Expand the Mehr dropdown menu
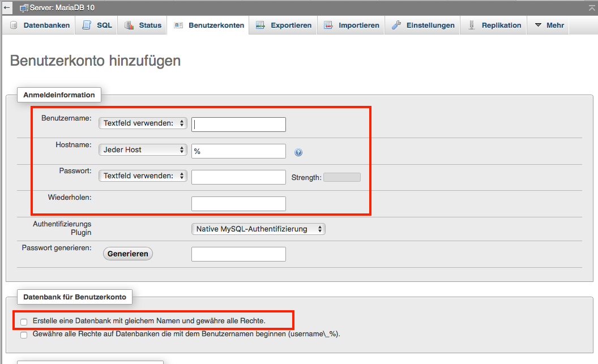Viewport: 598px width, 364px height. coord(549,25)
